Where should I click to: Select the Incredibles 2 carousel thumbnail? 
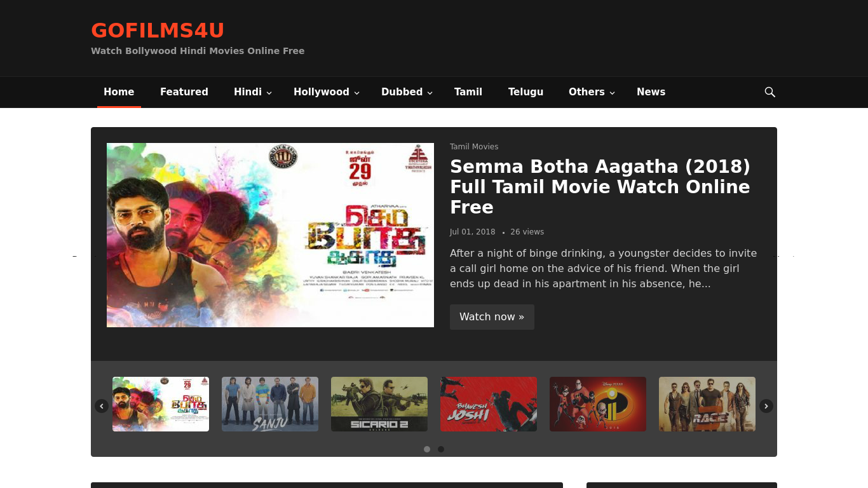click(598, 404)
